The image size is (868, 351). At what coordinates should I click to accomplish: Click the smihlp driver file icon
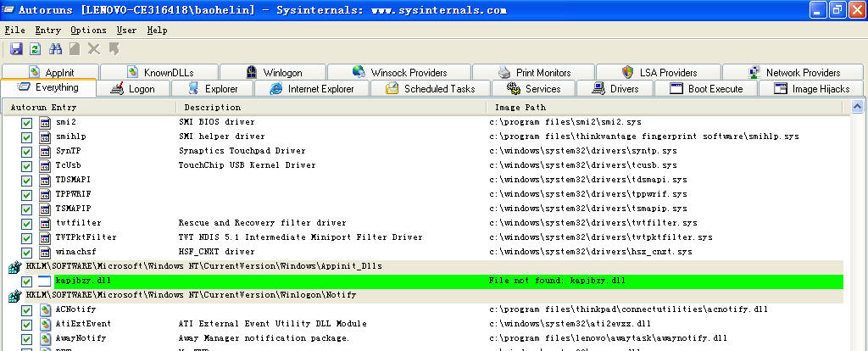[x=45, y=136]
